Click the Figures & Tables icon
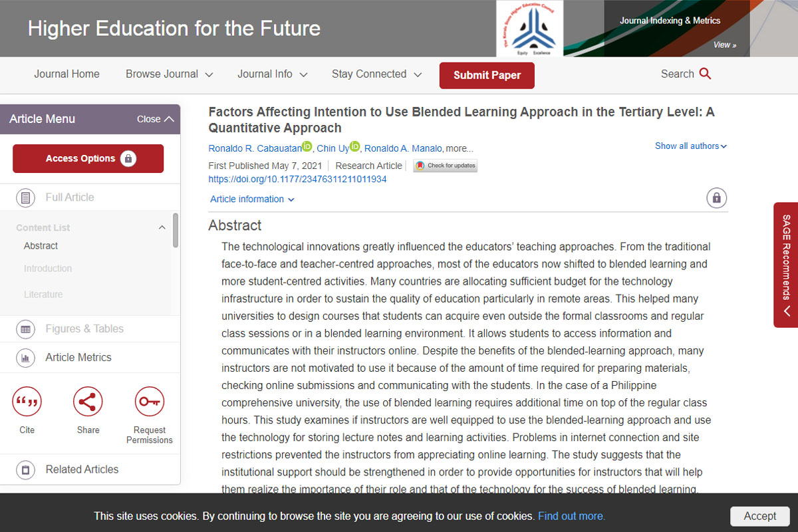Screen dimensions: 798x532 26,329
